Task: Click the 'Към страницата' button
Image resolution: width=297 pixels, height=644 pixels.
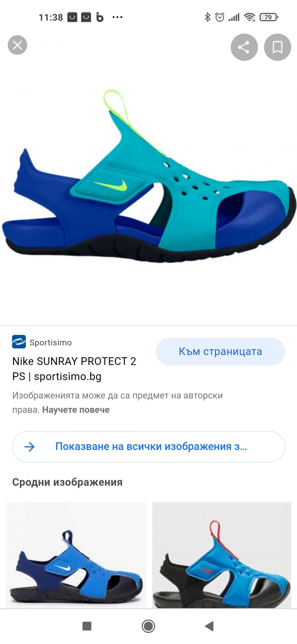Action: (221, 352)
